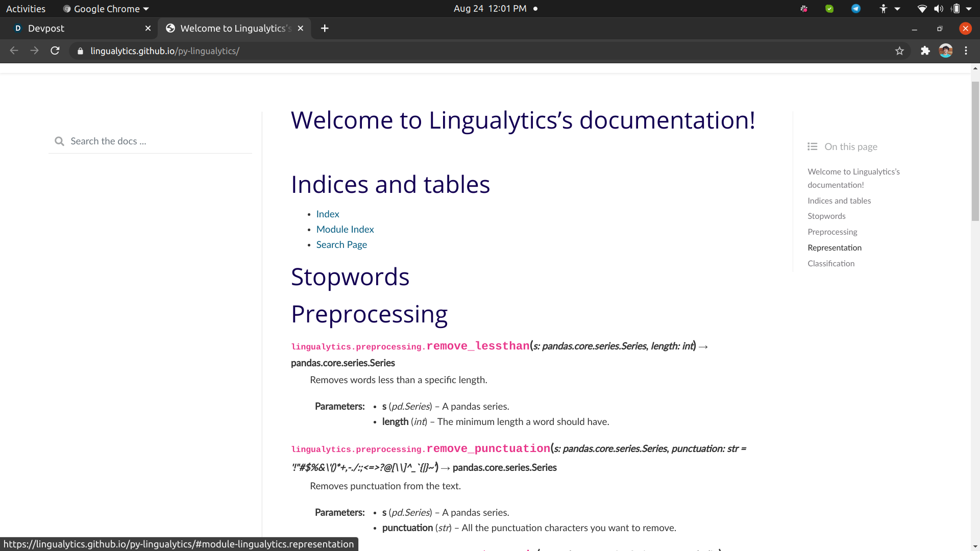Screen dimensions: 980x551
Task: Click the search magnifier icon in docs
Action: 60,141
